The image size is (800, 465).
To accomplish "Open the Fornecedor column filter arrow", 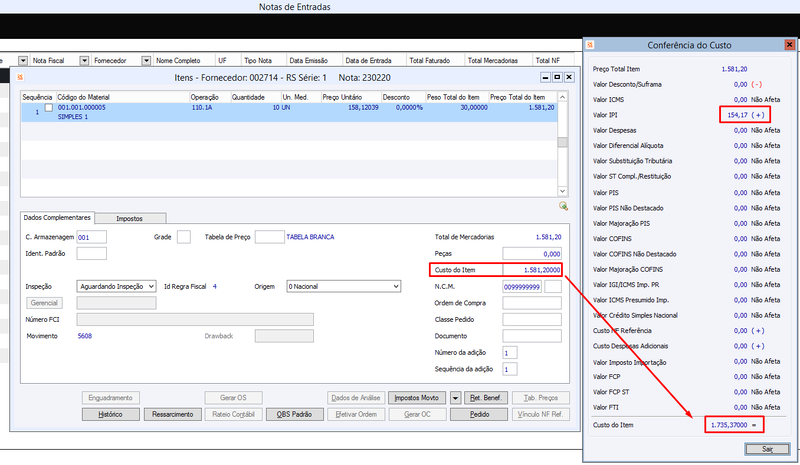I will (x=146, y=60).
